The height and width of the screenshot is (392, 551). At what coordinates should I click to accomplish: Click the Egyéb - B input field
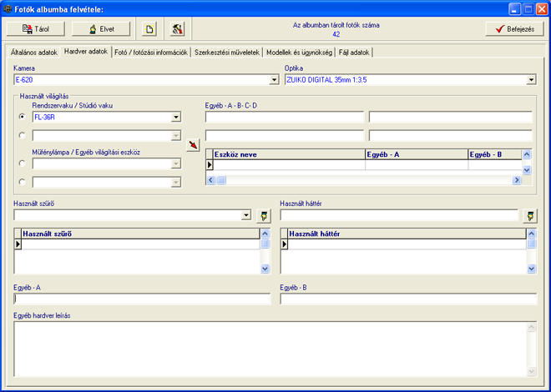(408, 299)
